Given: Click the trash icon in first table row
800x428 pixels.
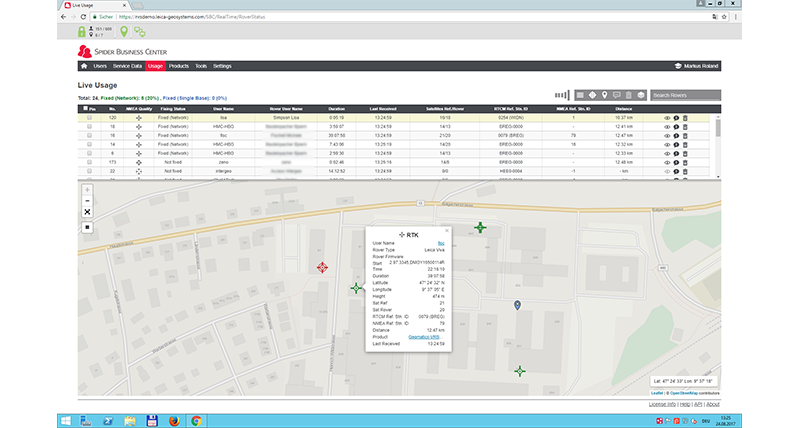Looking at the screenshot, I should tap(686, 118).
